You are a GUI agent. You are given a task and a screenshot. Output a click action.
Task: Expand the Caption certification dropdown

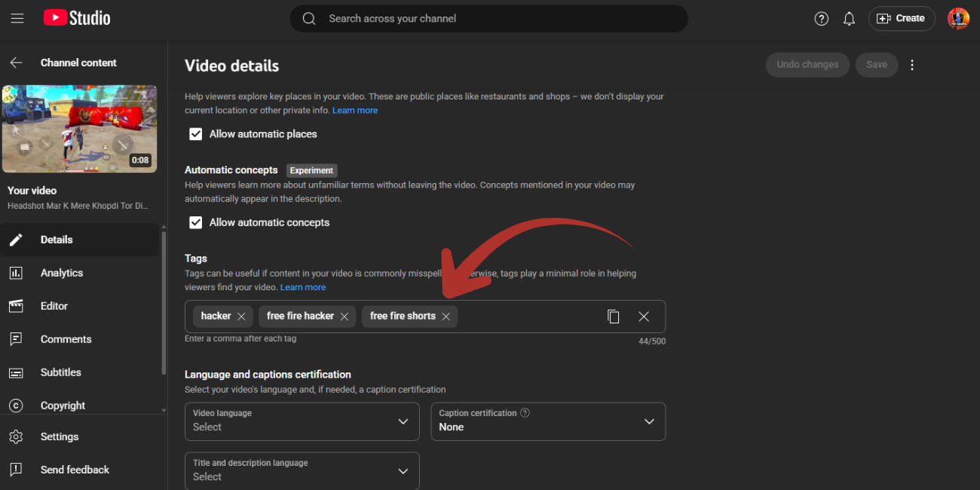pos(548,421)
